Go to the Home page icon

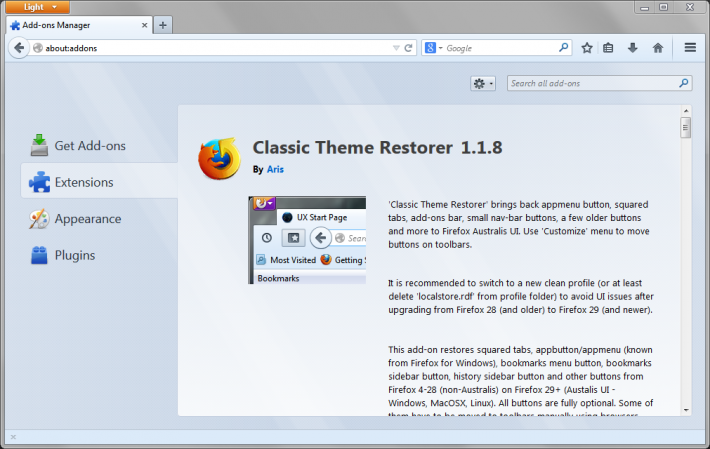(657, 48)
